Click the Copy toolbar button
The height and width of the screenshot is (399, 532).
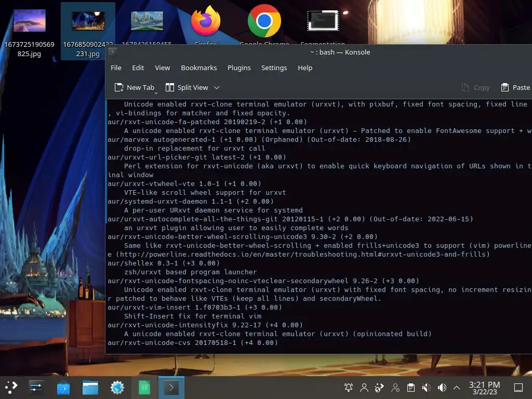476,87
